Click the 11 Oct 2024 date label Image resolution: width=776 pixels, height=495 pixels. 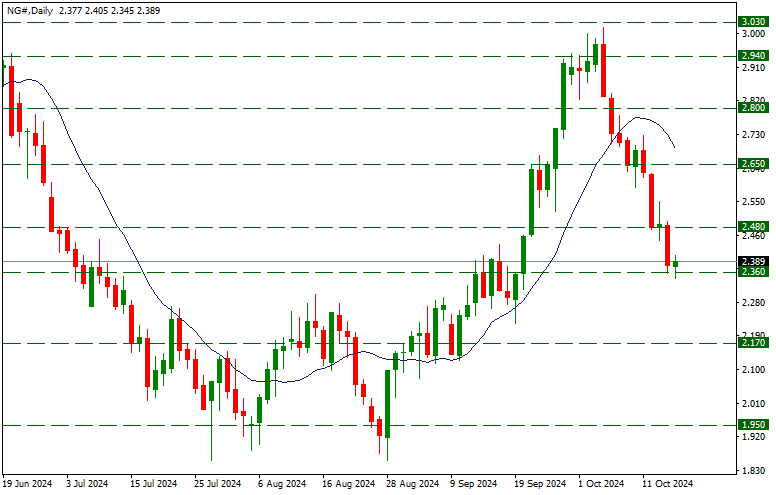coord(668,483)
